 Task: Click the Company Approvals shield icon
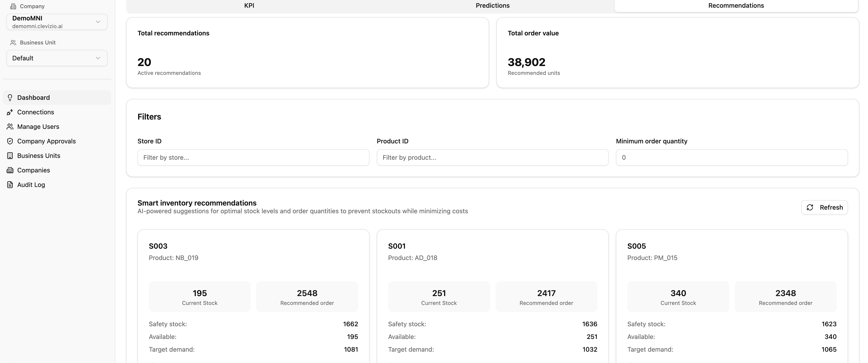click(x=10, y=141)
